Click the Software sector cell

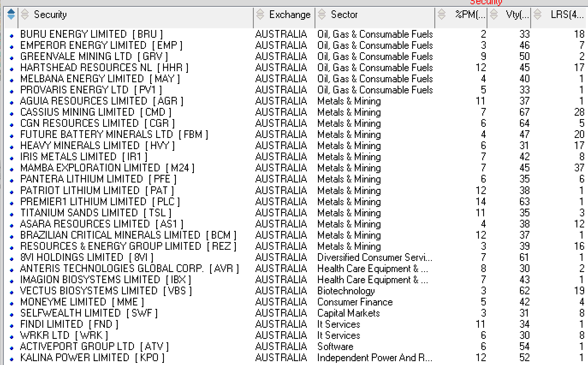pos(335,346)
